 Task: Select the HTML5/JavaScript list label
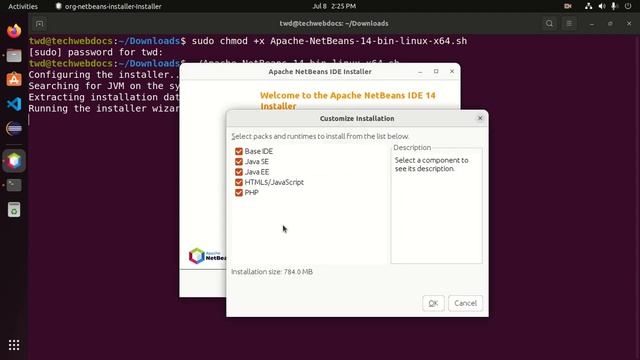coord(274,182)
